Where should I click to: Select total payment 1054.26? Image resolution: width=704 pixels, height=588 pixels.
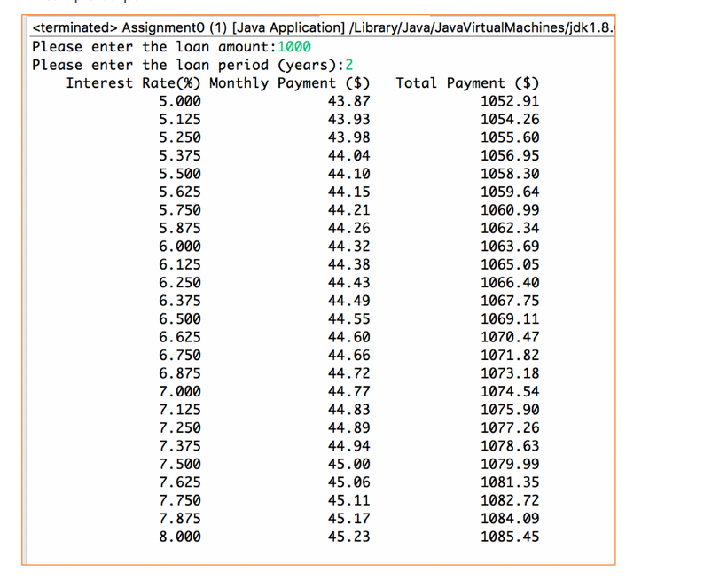(510, 120)
